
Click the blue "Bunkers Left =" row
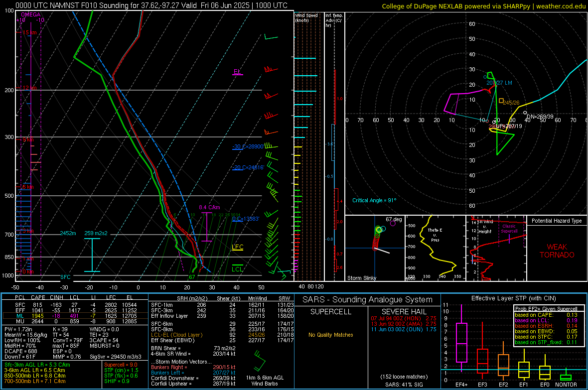point(193,373)
